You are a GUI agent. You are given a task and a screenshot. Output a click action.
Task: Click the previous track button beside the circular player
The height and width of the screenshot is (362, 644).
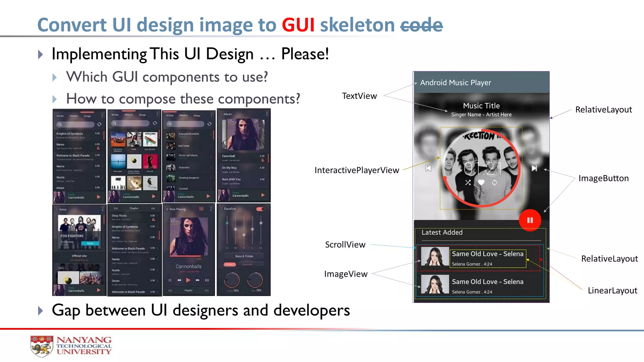(x=428, y=168)
